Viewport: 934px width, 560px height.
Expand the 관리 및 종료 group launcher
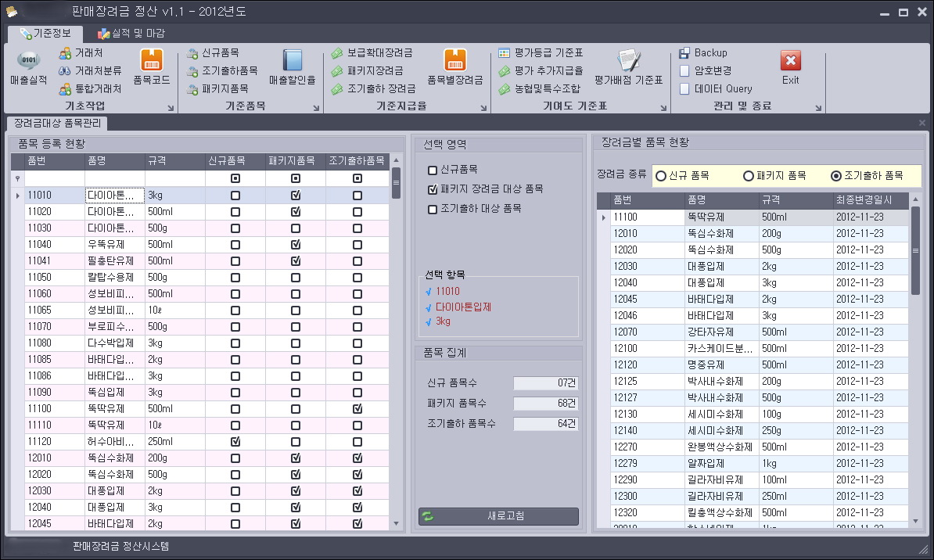tap(819, 108)
